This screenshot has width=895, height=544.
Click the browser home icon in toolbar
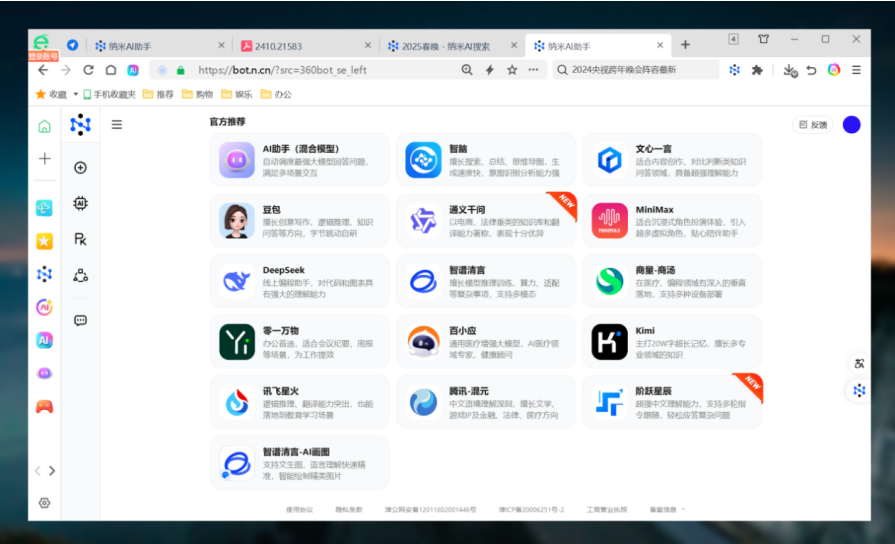point(109,70)
